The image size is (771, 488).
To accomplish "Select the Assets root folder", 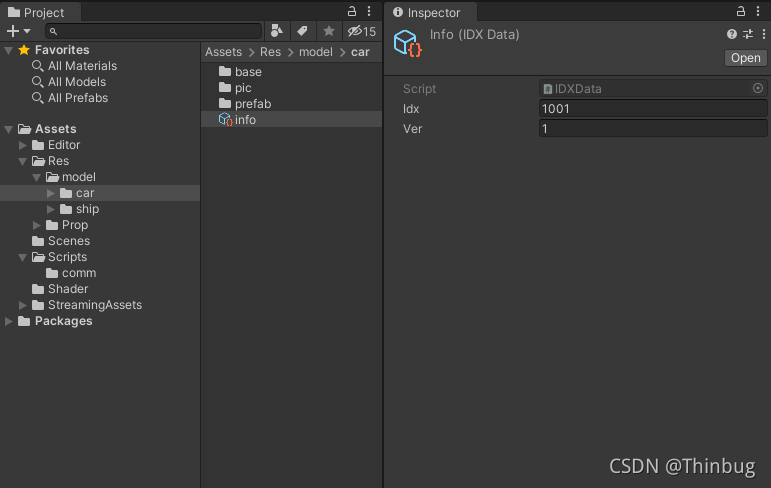I will click(56, 129).
